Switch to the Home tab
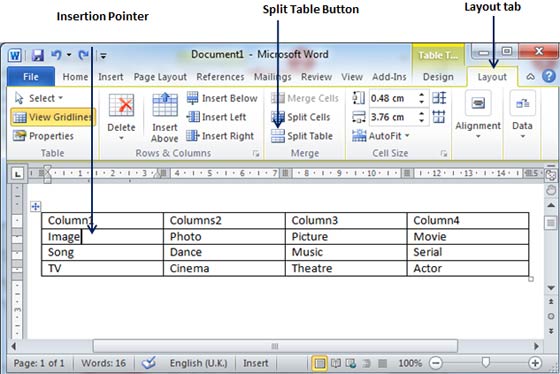Viewport: 560px width, 374px height. (x=75, y=77)
